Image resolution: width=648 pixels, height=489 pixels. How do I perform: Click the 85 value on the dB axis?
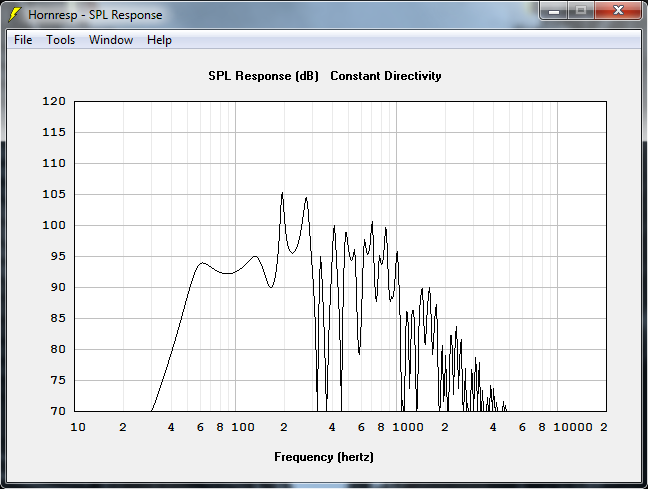click(58, 318)
